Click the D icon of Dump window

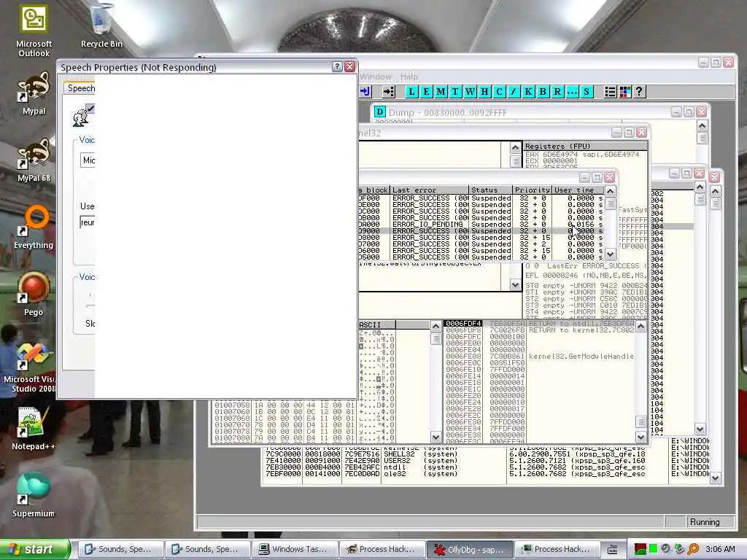[379, 112]
